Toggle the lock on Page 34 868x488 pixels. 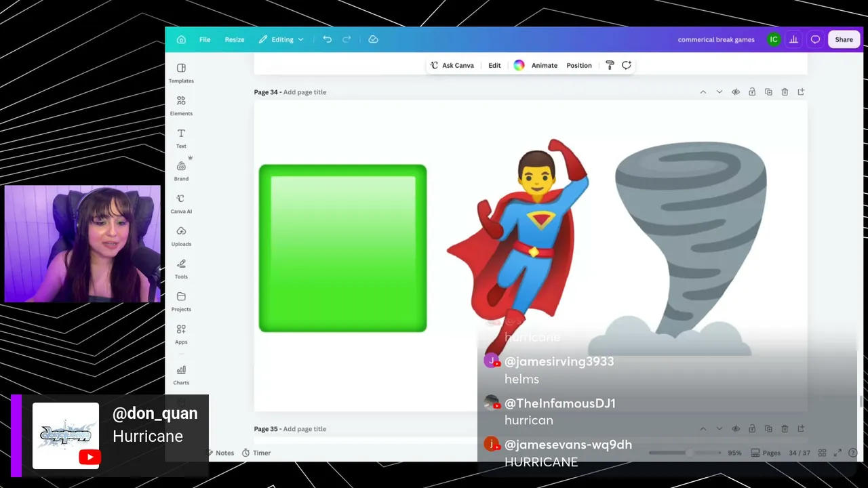(x=752, y=92)
